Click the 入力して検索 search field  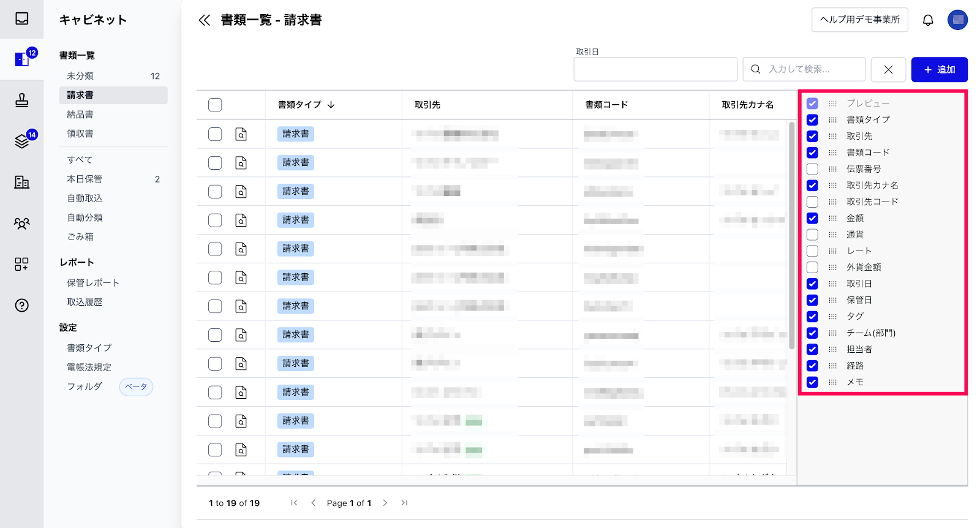tap(804, 70)
